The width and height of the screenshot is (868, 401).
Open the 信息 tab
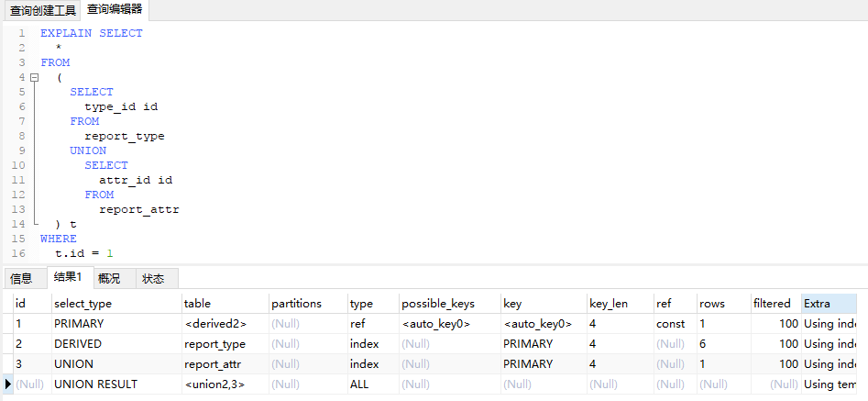(x=21, y=278)
